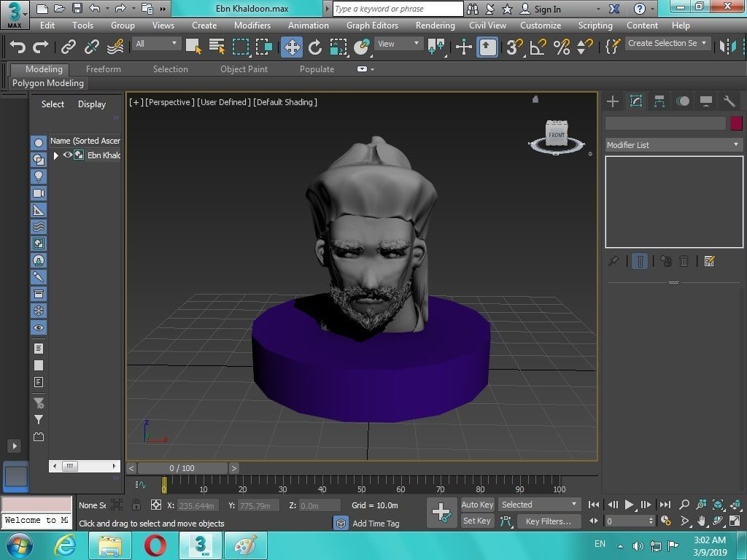The image size is (747, 560).
Task: Open the Rendering menu
Action: click(x=435, y=26)
